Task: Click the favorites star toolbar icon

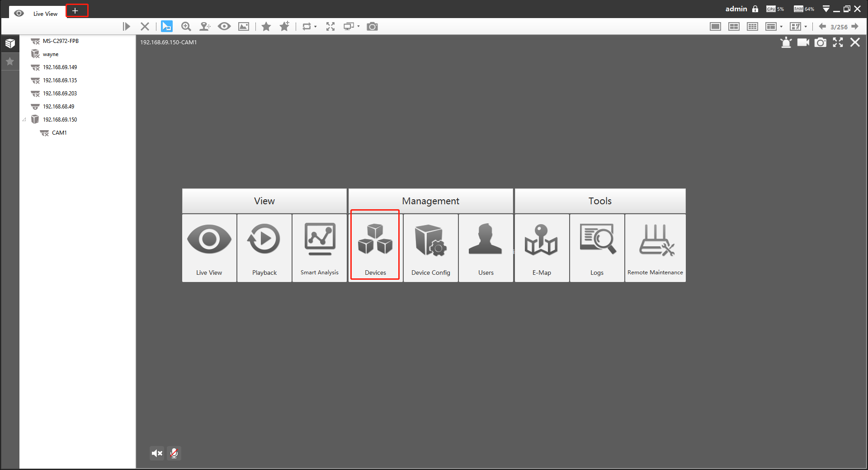Action: pyautogui.click(x=266, y=27)
